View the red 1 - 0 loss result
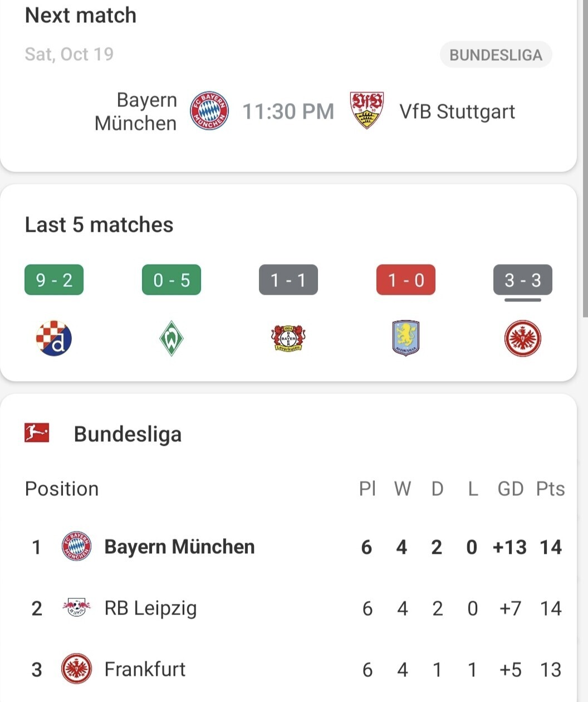 pos(406,280)
